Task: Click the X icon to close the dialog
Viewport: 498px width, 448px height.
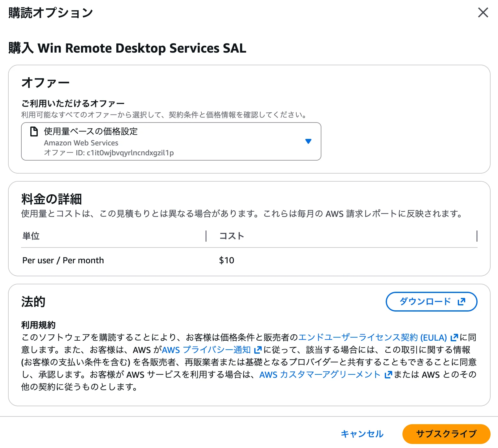Action: coord(483,13)
